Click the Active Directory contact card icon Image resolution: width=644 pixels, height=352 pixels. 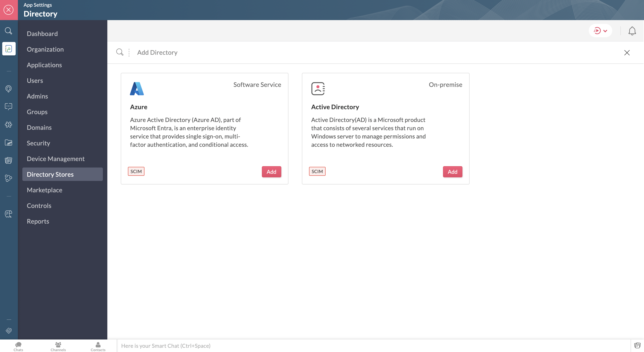click(x=318, y=89)
